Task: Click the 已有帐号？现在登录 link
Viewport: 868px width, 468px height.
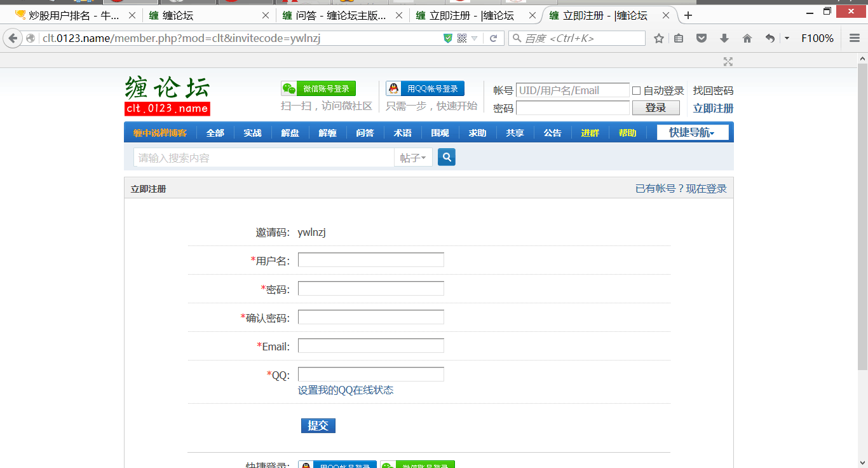Action: [681, 189]
